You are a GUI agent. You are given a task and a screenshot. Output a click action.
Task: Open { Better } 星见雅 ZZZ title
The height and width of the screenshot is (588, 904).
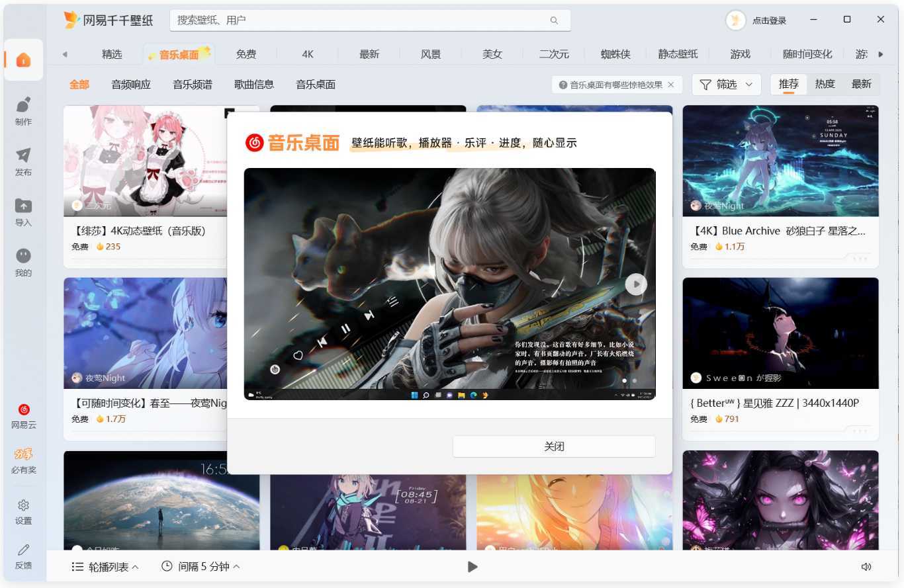point(774,403)
